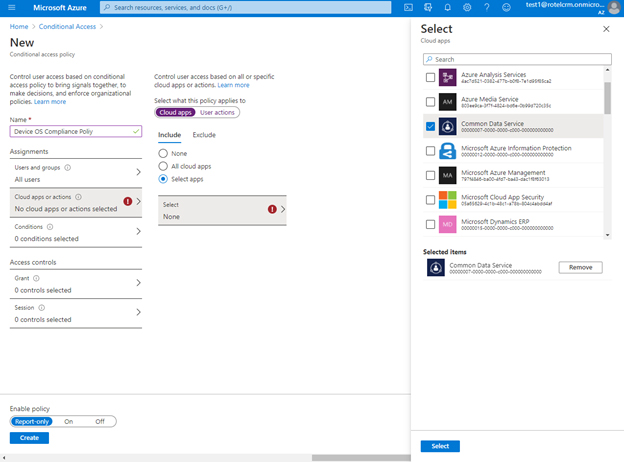The height and width of the screenshot is (462, 624).
Task: Open the account avatar for test1 user
Action: pyautogui.click(x=614, y=8)
